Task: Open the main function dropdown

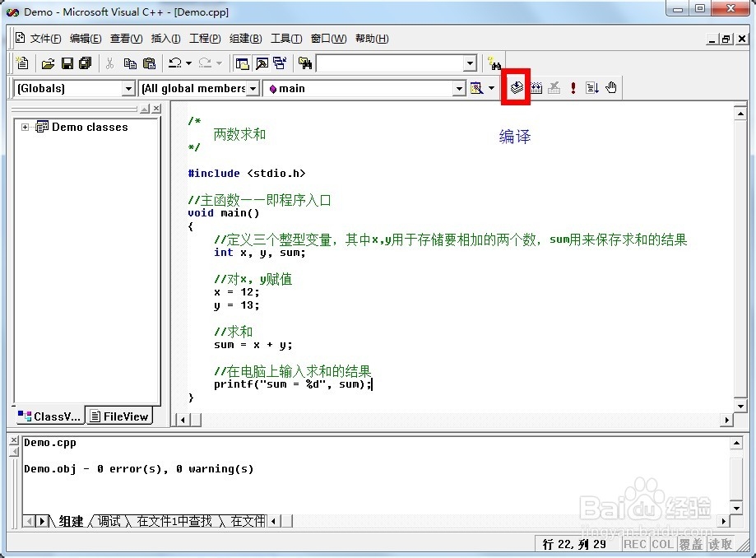Action: pos(460,89)
